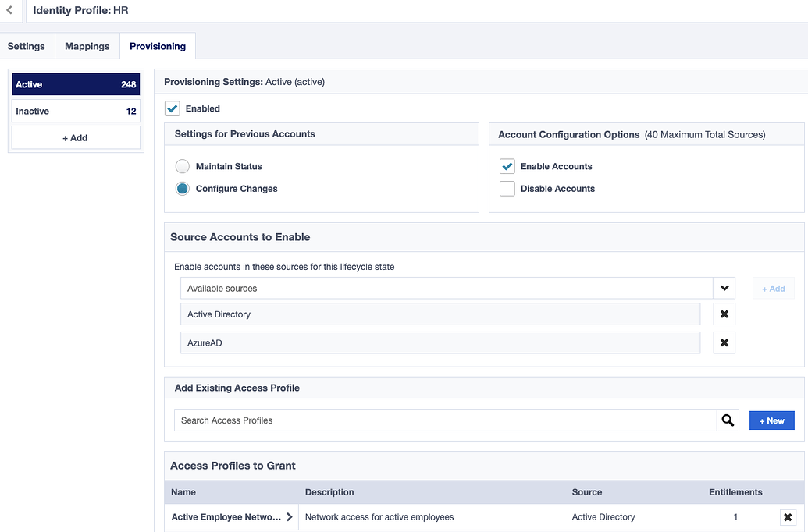Expand the Active Employee Network profile details

coord(289,516)
